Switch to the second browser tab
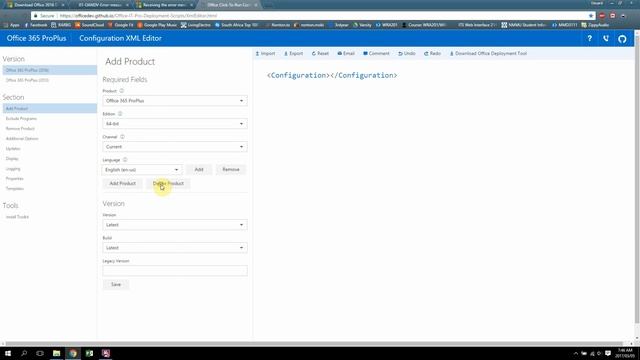This screenshot has width=640, height=360. point(100,5)
